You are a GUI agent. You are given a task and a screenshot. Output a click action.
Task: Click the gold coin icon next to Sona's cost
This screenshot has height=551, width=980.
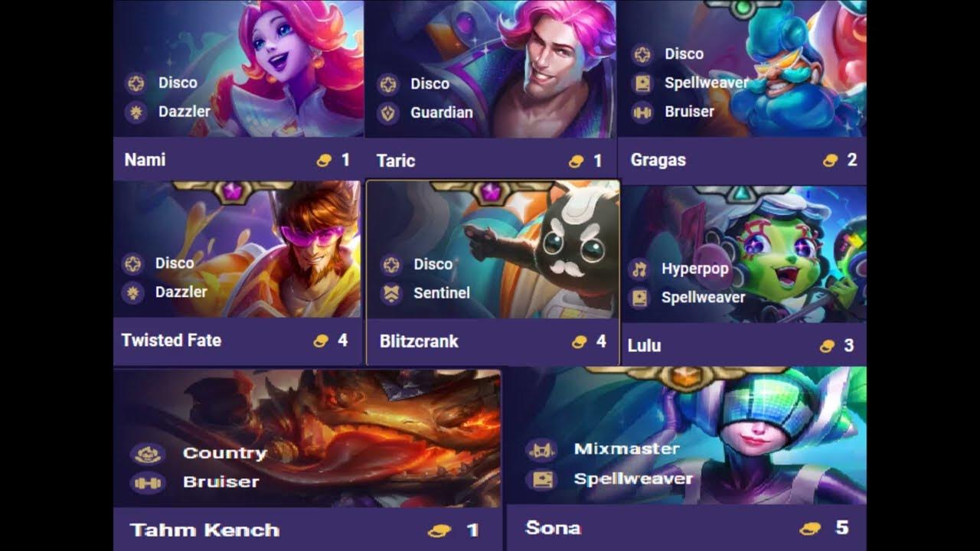[x=810, y=528]
